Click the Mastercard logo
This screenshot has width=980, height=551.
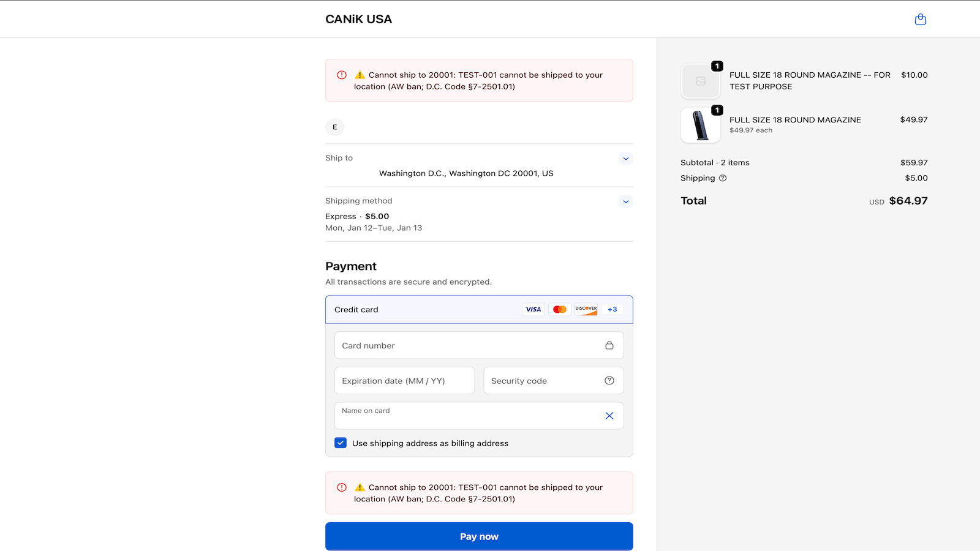559,310
